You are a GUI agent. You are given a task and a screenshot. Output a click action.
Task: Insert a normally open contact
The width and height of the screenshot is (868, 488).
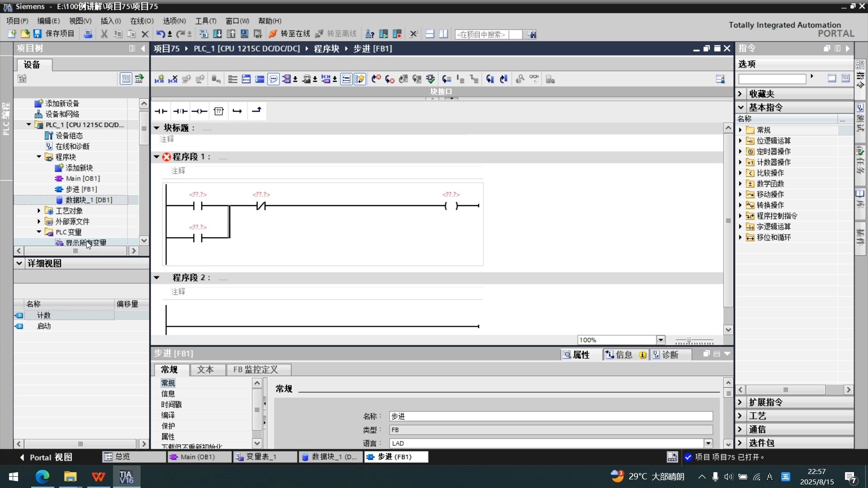tap(161, 111)
